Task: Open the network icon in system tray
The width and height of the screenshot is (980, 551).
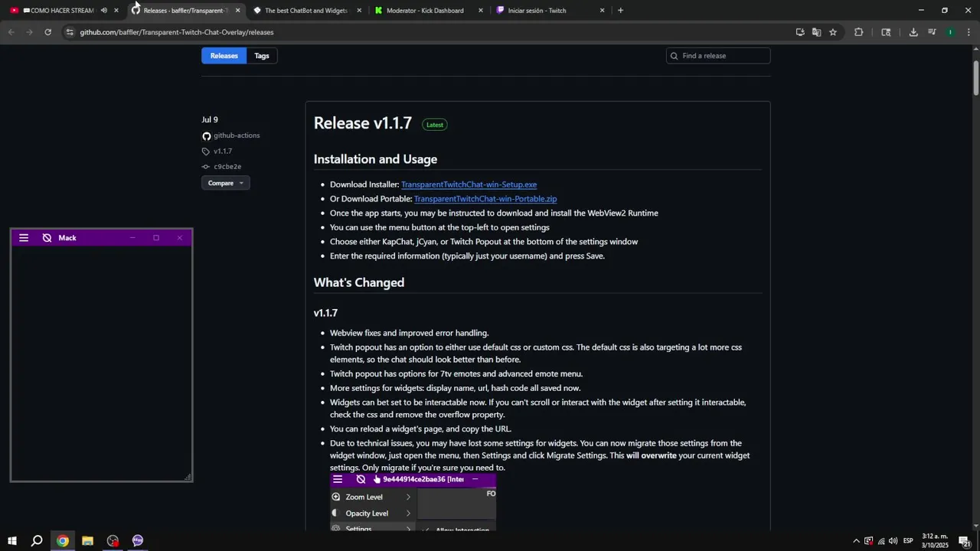Action: [880, 541]
